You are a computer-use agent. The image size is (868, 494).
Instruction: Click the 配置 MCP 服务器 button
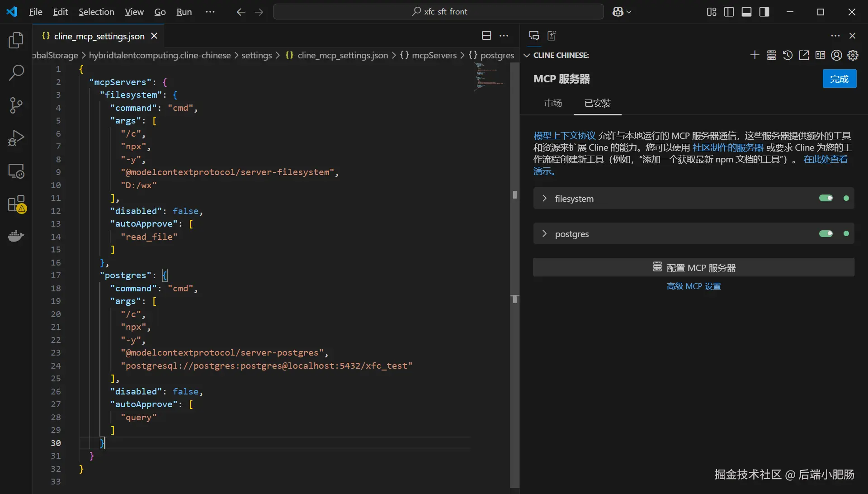693,267
